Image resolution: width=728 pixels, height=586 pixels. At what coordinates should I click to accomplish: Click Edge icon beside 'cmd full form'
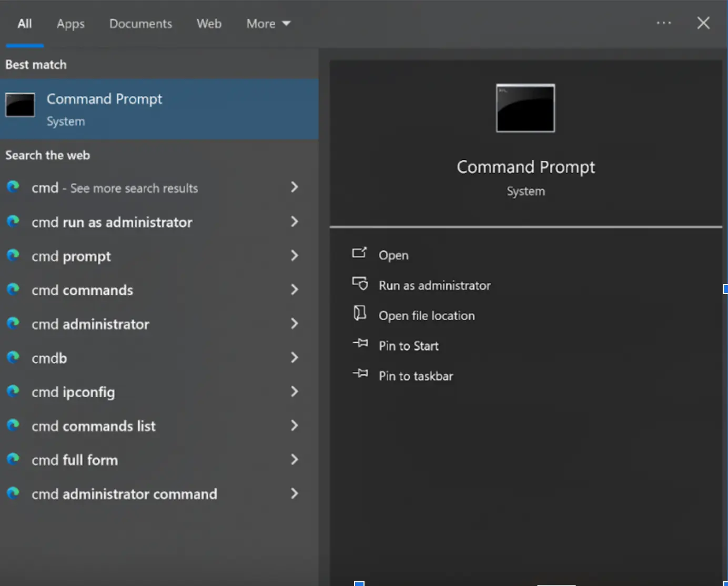pos(13,459)
